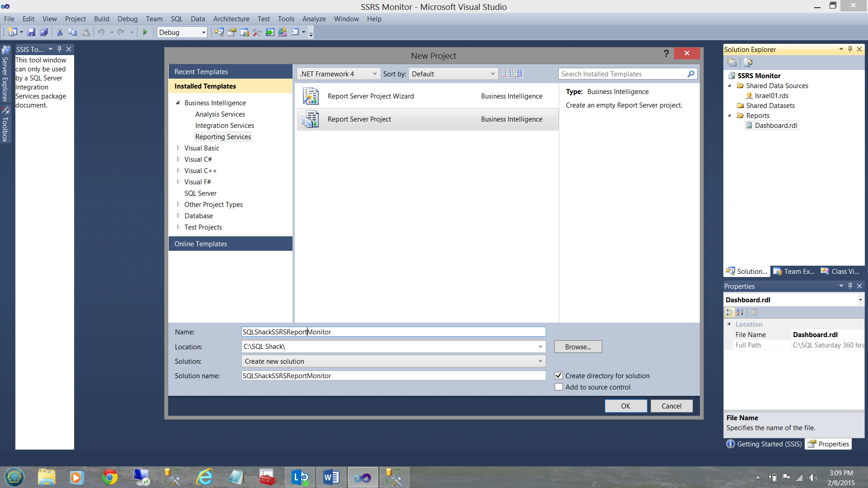Click the Save All toolbar icon

click(44, 32)
